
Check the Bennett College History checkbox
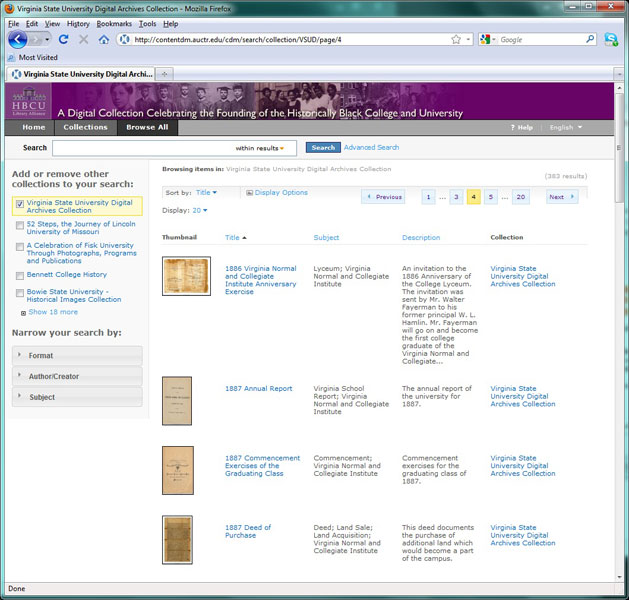click(20, 276)
